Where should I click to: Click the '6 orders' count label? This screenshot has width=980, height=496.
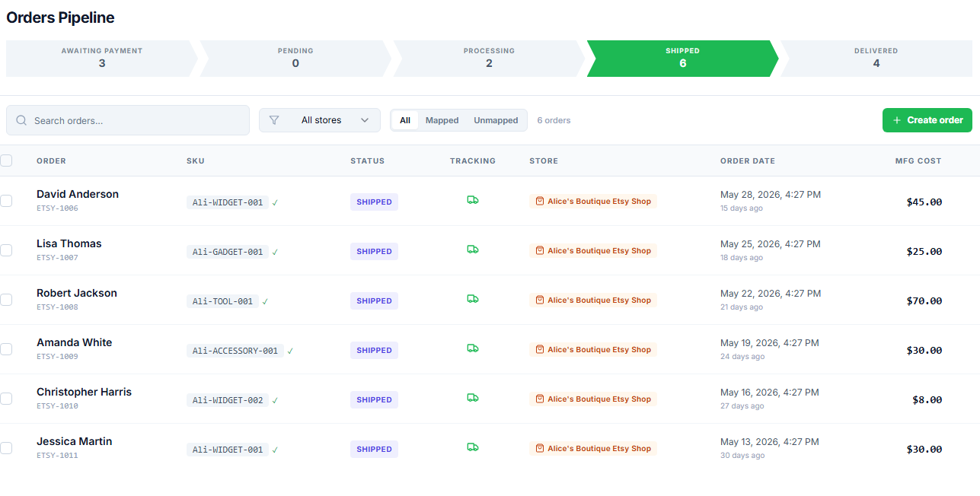[x=554, y=120]
